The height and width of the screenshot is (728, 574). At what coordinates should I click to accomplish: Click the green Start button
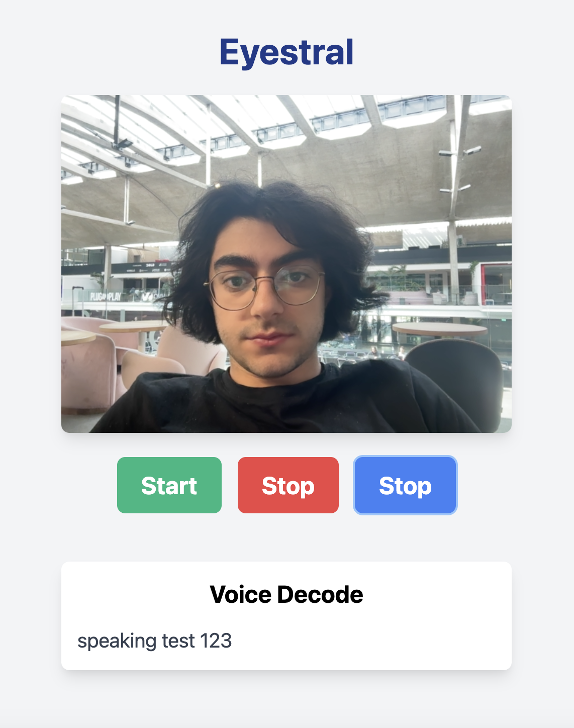point(169,485)
